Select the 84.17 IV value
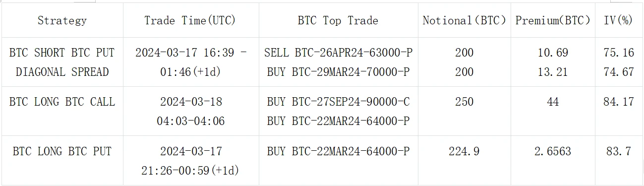Image resolution: width=644 pixels, height=186 pixels. [x=619, y=102]
